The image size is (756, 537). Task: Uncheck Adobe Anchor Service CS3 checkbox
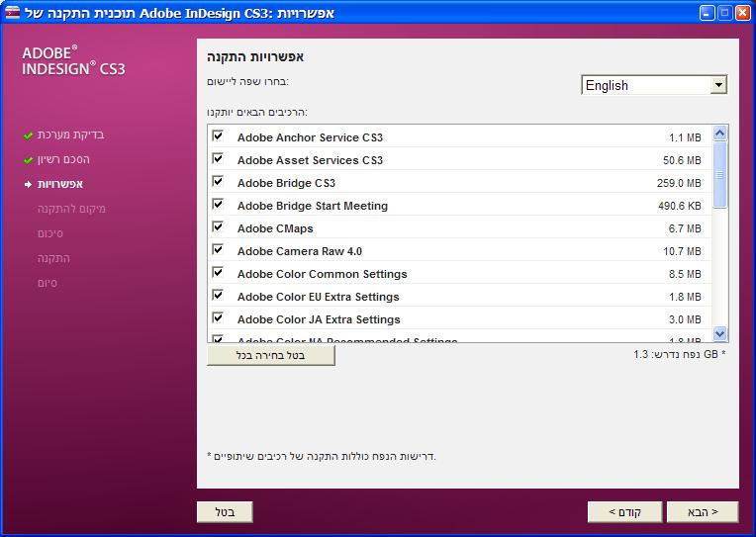[218, 135]
